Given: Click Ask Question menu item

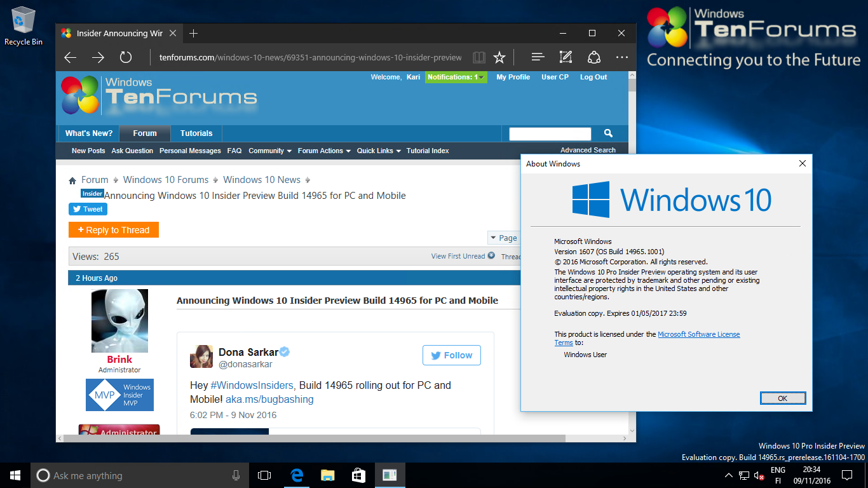Looking at the screenshot, I should [x=132, y=151].
